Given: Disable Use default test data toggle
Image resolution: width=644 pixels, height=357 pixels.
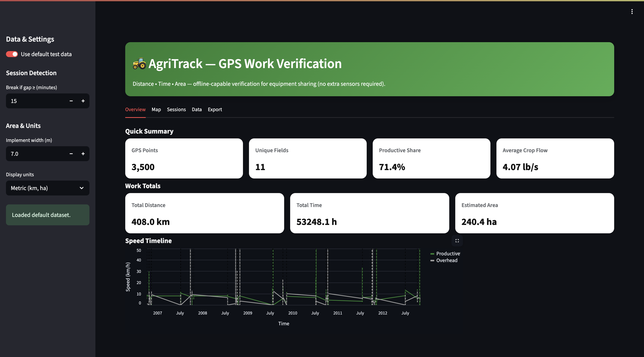Looking at the screenshot, I should (x=12, y=54).
